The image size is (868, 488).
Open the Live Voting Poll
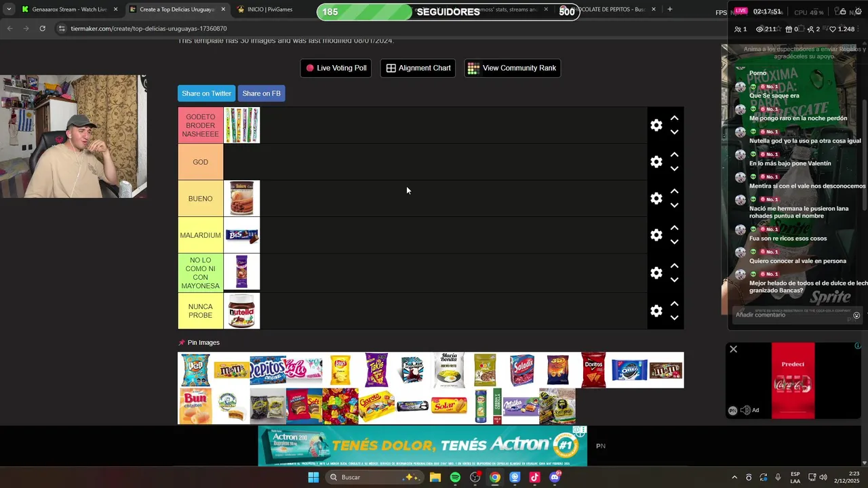coord(336,68)
